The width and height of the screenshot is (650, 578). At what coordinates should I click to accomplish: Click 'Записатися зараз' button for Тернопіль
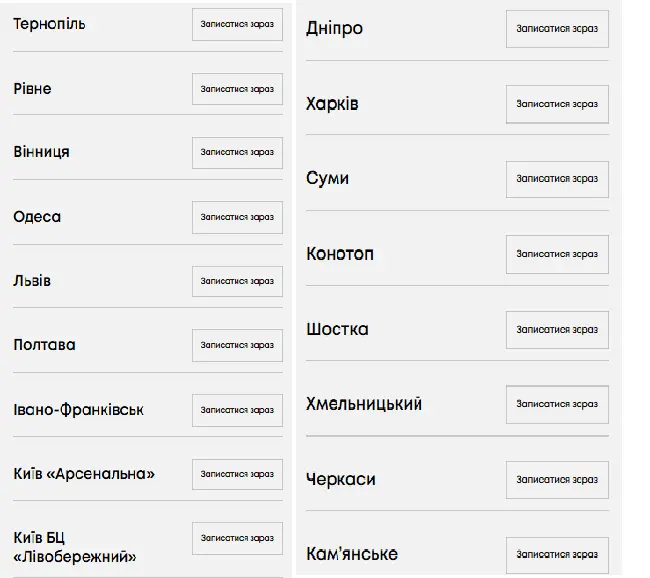(x=237, y=24)
